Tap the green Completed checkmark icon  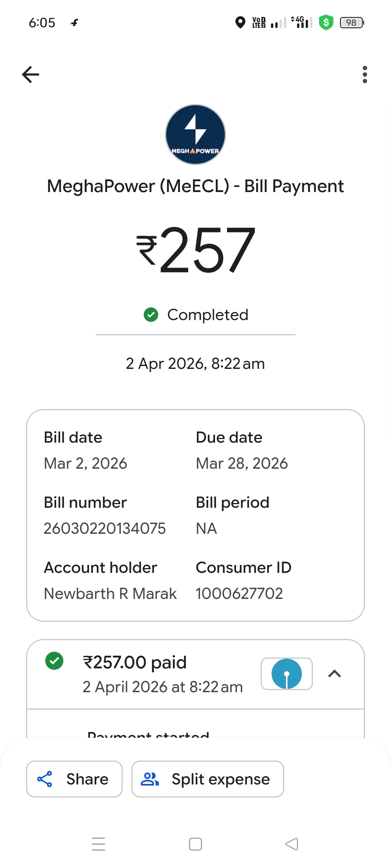tap(151, 315)
